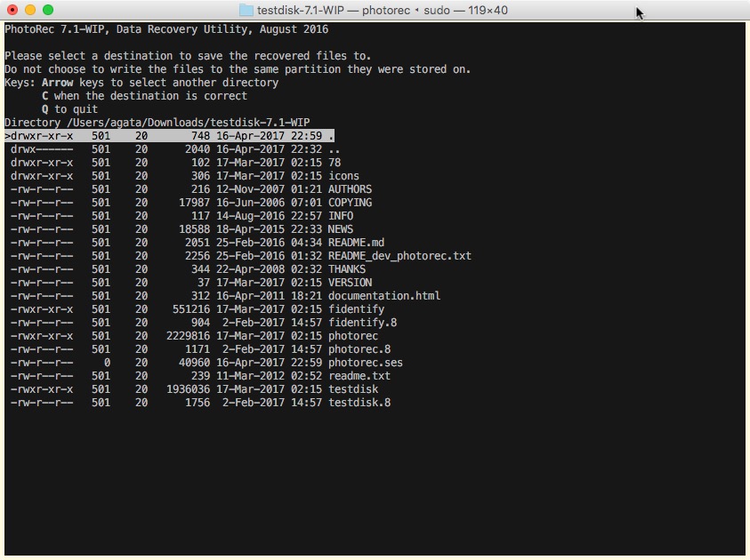This screenshot has width=750, height=560.
Task: Click the INFO file entry
Action: point(341,216)
